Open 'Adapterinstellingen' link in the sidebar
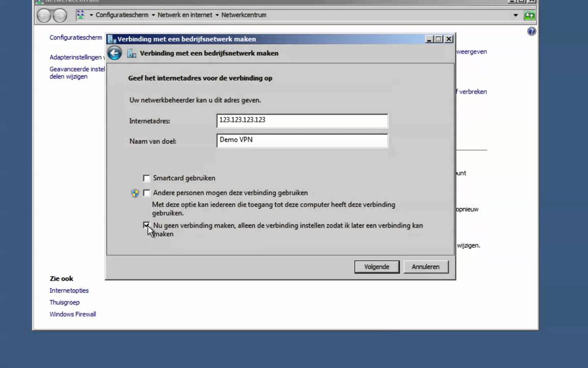Screen dimensions: 588x368 point(77,57)
